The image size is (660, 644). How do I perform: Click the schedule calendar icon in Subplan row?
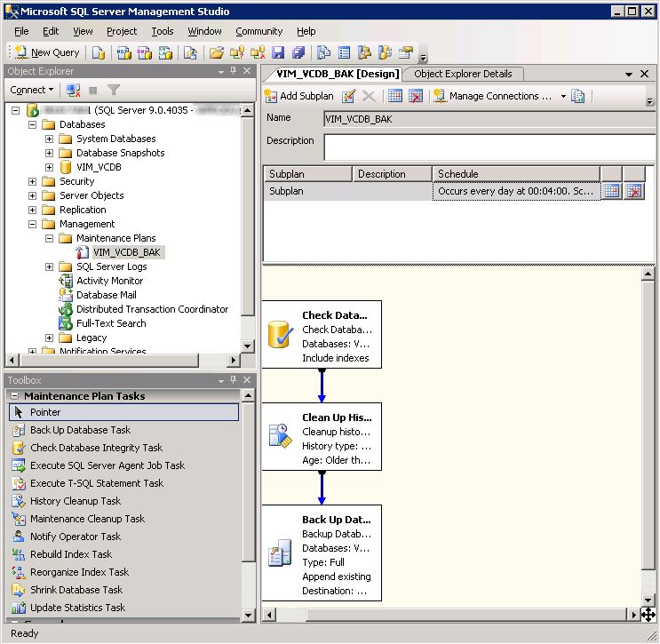coord(612,191)
